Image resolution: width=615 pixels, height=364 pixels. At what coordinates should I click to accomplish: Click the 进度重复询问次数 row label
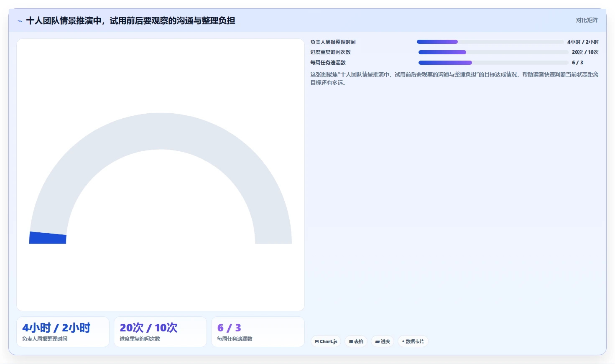pyautogui.click(x=330, y=52)
